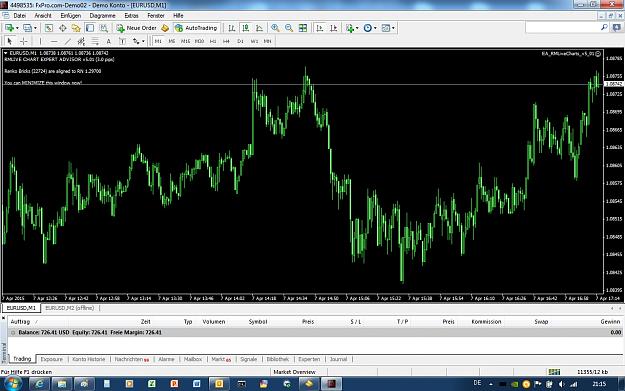625x391 pixels.
Task: Open the Strategy Tester magnifier icon
Action: tap(104, 28)
